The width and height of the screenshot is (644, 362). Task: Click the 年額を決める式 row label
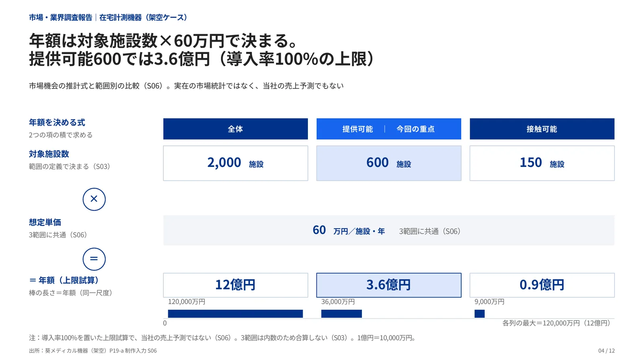click(57, 123)
